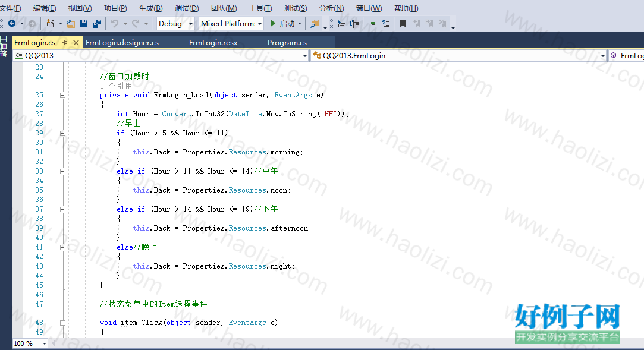Open the 工具(T) menu
Viewport: 644px width, 350px height.
click(260, 8)
